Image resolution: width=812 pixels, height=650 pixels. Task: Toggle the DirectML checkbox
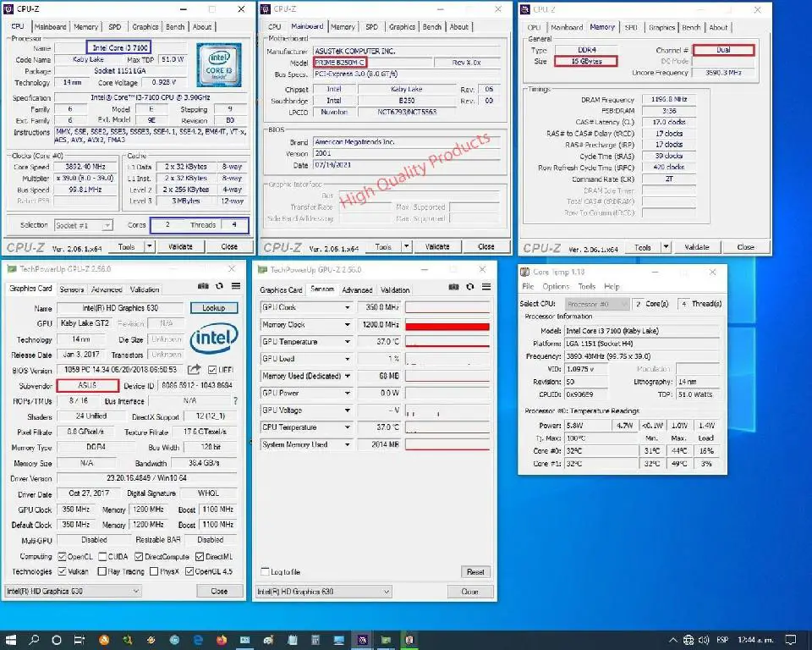200,557
